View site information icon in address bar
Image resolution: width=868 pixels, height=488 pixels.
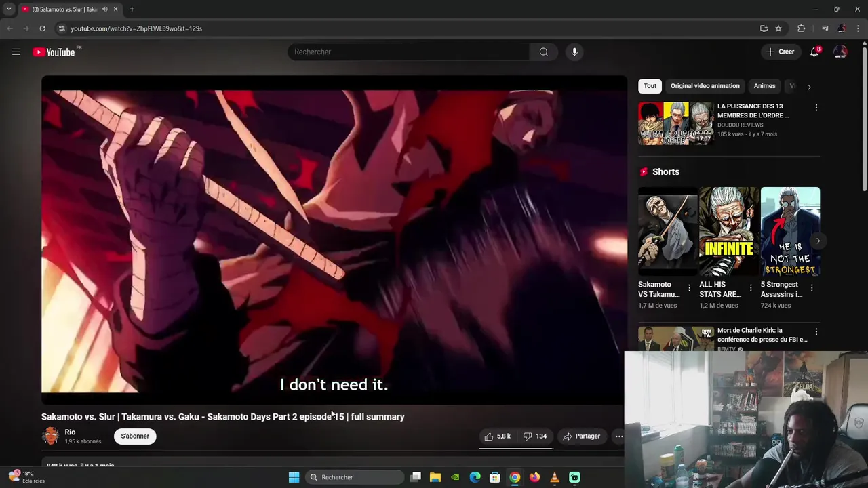[x=61, y=28]
